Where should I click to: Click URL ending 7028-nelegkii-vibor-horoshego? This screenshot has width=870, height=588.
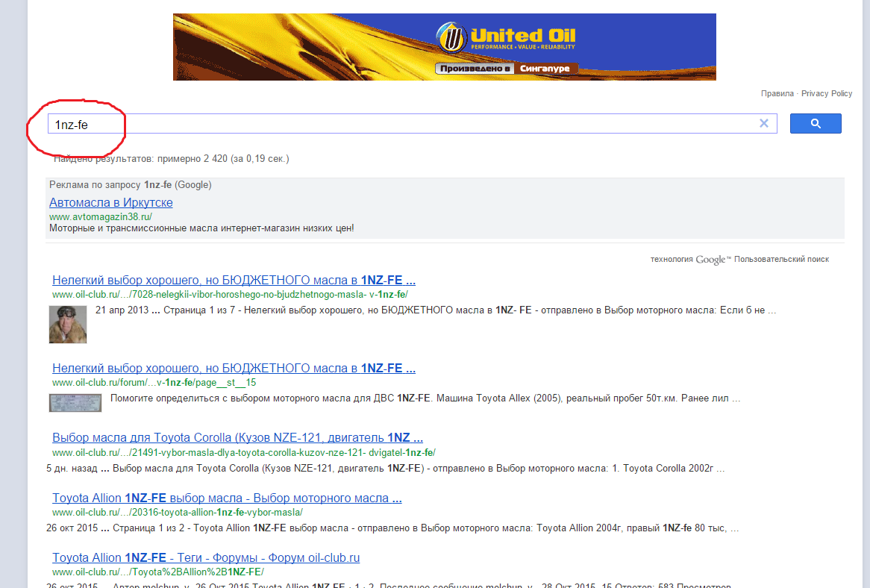(x=230, y=295)
